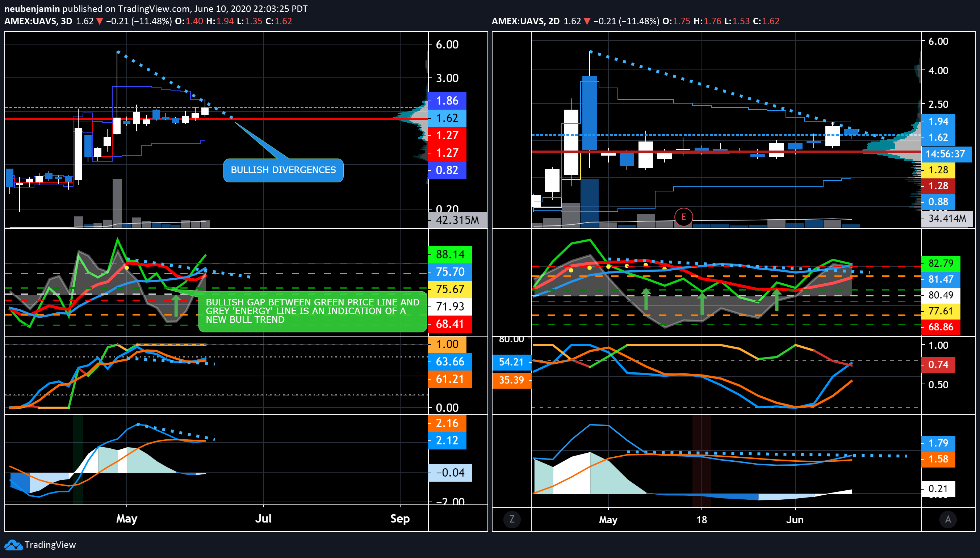980x558 pixels.
Task: Click the 1.79 blue MACD label on right chart
Action: (938, 443)
